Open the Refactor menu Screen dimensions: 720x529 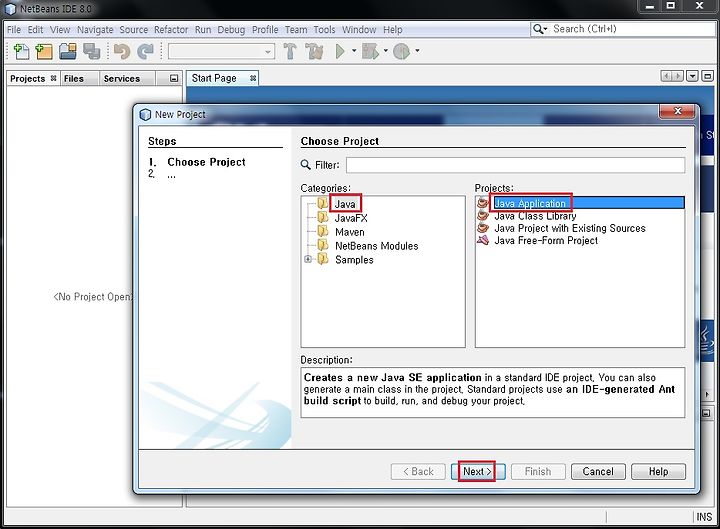click(x=171, y=30)
